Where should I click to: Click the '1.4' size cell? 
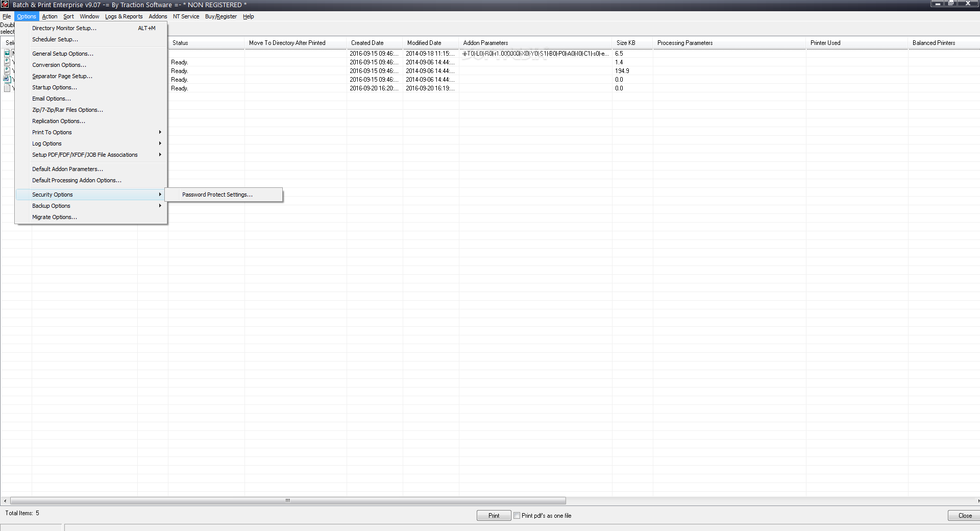[x=619, y=62]
